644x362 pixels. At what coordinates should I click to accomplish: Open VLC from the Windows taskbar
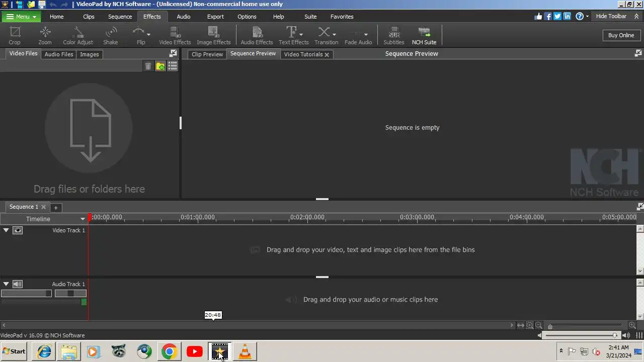coord(245,351)
